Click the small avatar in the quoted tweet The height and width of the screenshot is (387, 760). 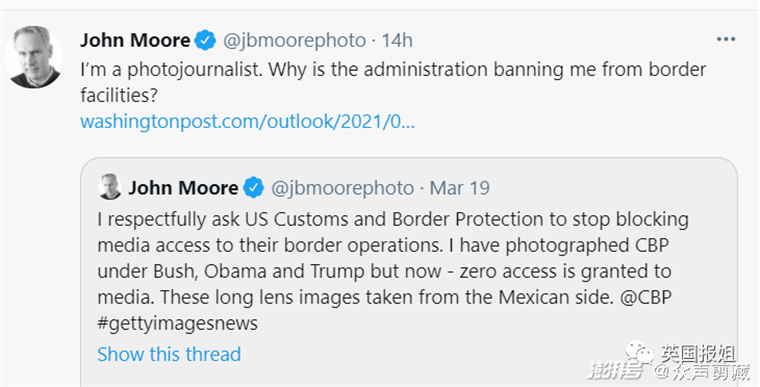click(110, 187)
